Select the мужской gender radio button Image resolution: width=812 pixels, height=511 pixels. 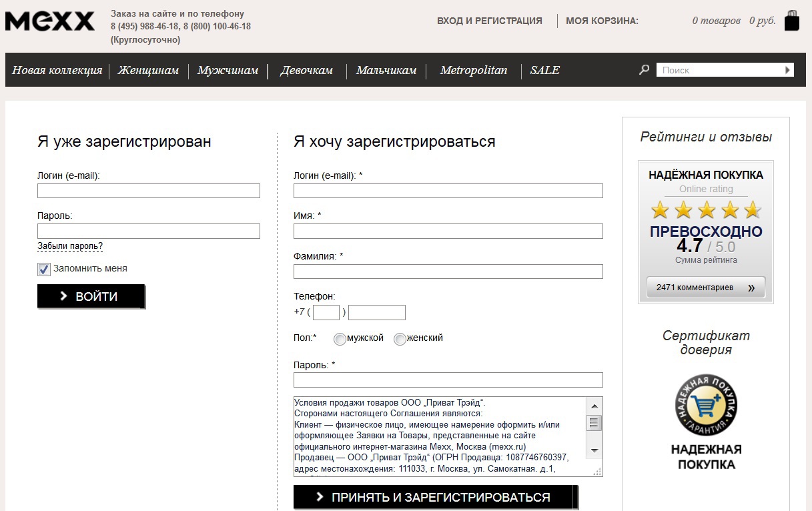pyautogui.click(x=340, y=339)
